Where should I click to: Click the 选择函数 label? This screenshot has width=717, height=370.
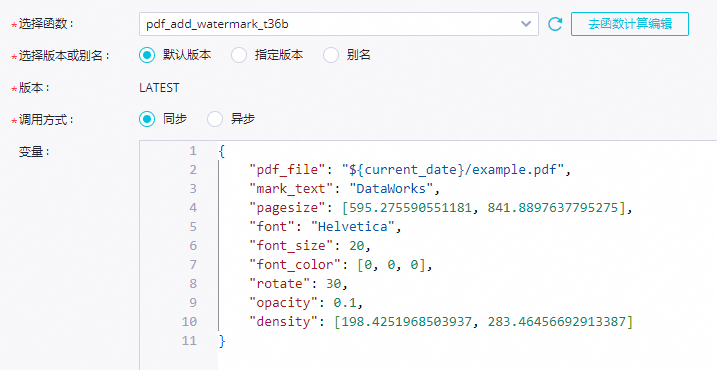tap(45, 24)
